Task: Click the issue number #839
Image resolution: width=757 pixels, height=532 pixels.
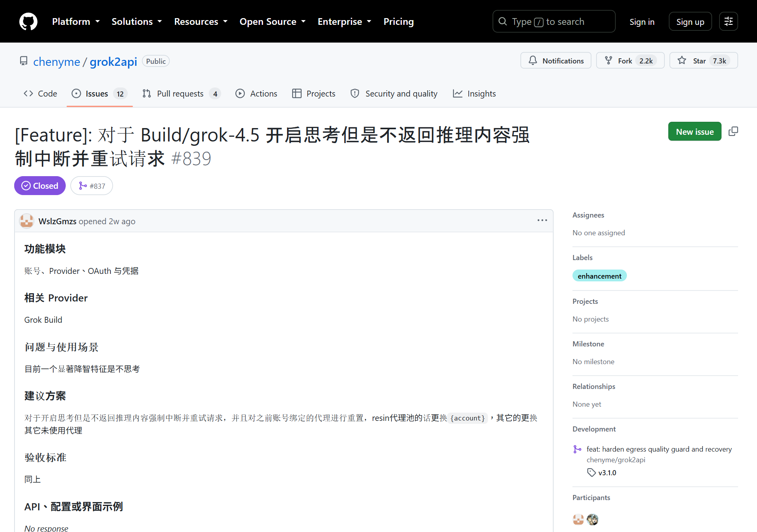Action: pyautogui.click(x=191, y=159)
